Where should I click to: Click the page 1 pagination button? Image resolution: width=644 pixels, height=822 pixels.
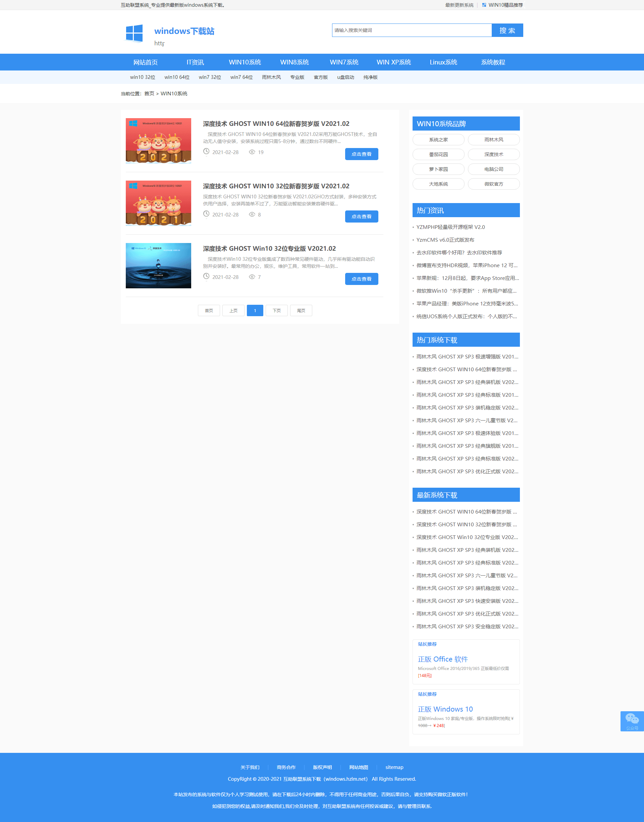coord(255,310)
